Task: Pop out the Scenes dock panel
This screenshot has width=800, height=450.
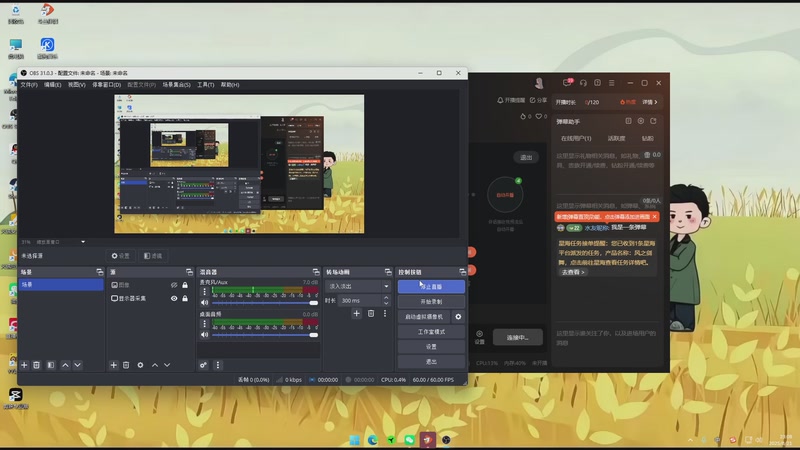Action: tap(99, 272)
